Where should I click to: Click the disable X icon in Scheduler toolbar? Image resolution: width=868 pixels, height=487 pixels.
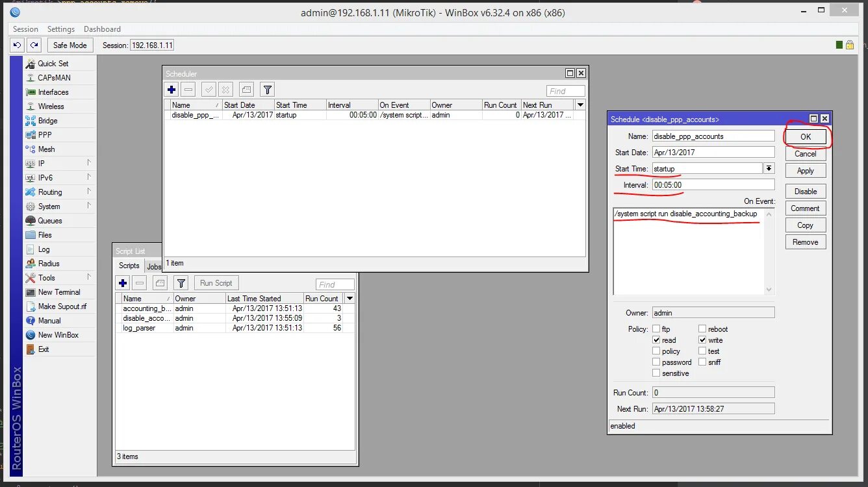(225, 90)
